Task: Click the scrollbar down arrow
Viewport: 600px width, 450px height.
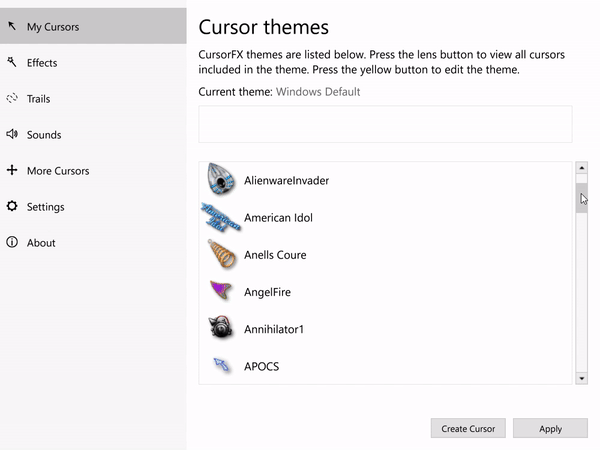Action: (582, 378)
